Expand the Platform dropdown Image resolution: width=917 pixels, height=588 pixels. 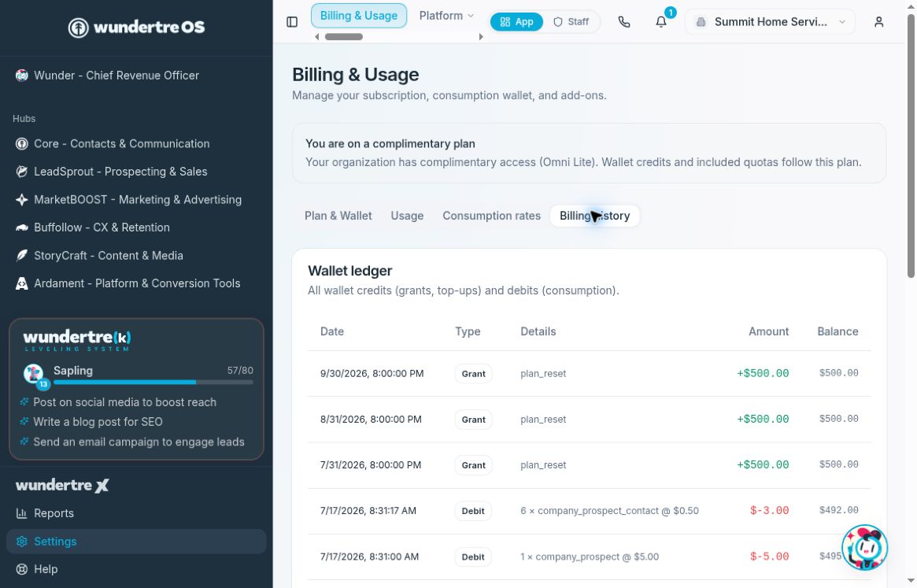tap(446, 16)
